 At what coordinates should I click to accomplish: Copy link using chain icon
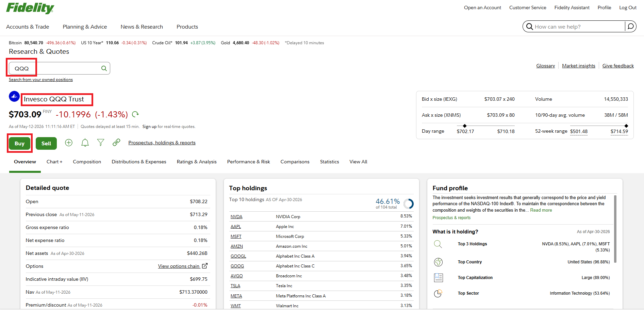[116, 142]
